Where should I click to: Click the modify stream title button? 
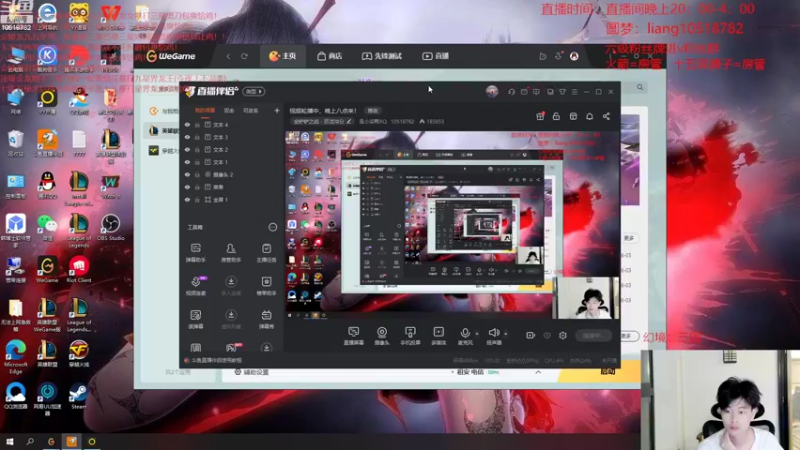(373, 111)
